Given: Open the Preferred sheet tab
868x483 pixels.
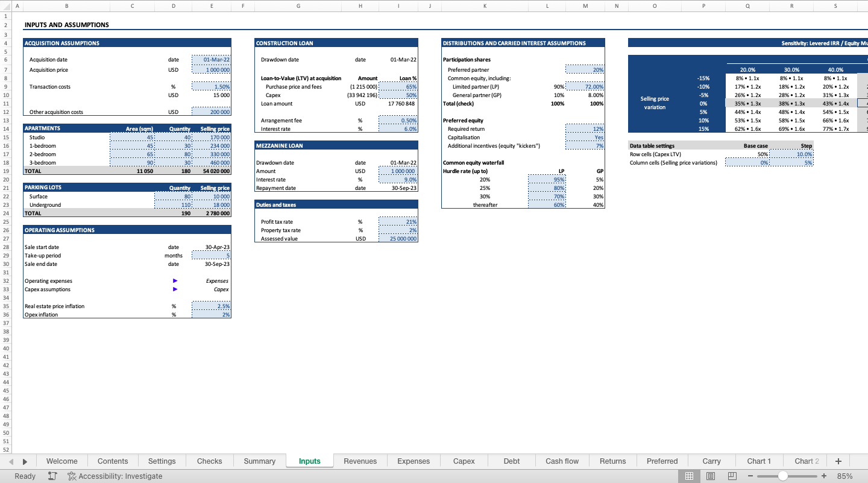Looking at the screenshot, I should [x=662, y=461].
